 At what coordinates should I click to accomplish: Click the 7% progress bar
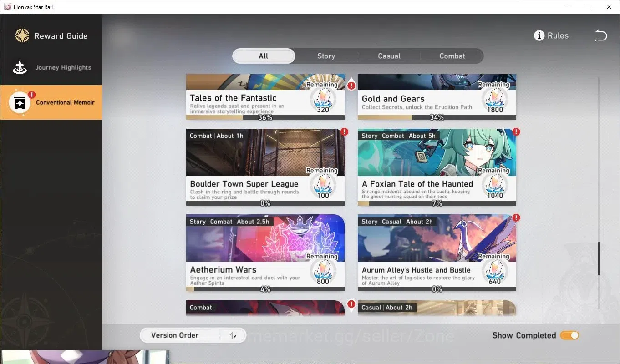[x=437, y=203]
